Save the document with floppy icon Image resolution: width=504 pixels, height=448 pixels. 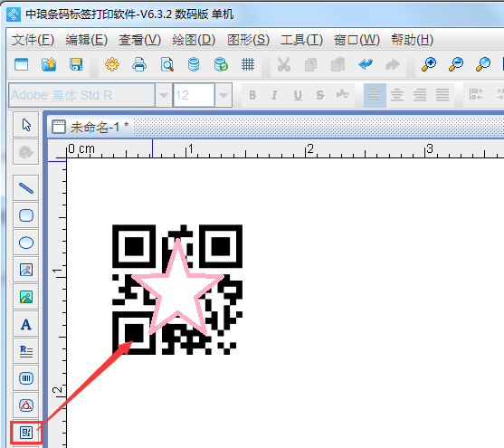pyautogui.click(x=76, y=64)
